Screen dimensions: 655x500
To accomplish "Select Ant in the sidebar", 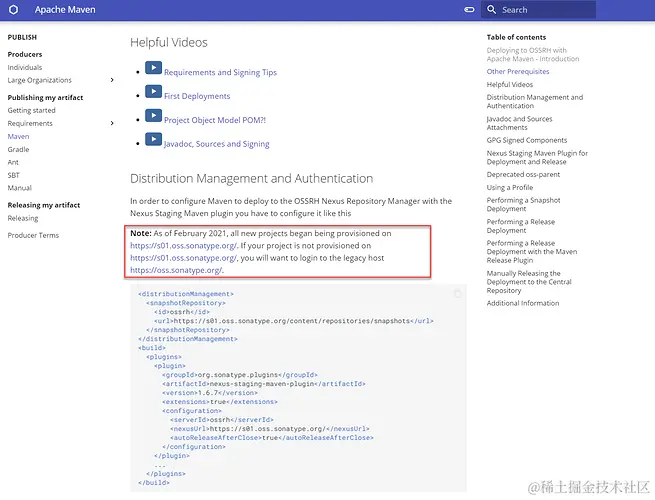I will pos(13,162).
